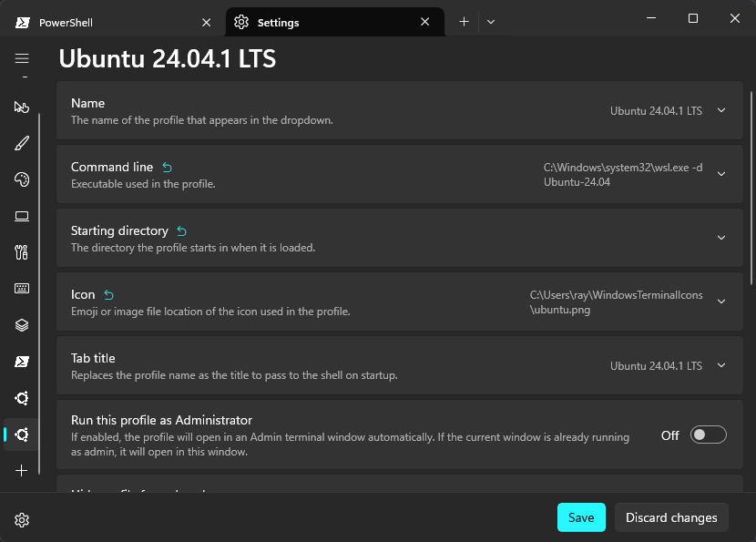This screenshot has width=756, height=542.
Task: Open Actions settings via the keyboard icon
Action: (21, 289)
